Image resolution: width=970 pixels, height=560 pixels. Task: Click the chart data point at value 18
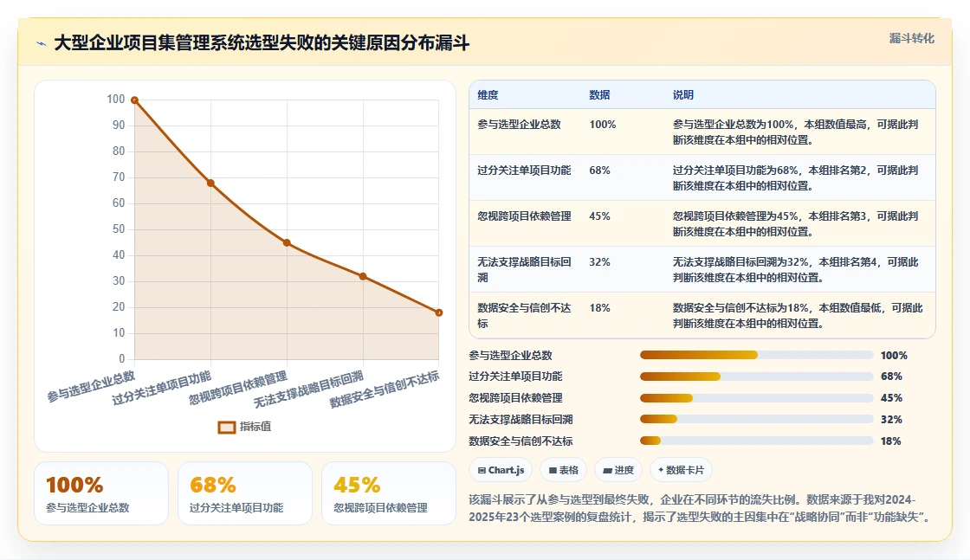click(x=438, y=312)
